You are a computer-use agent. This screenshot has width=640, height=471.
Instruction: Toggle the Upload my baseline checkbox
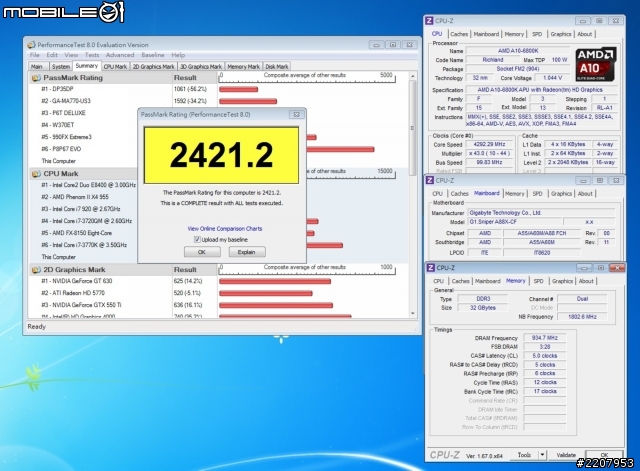point(197,240)
